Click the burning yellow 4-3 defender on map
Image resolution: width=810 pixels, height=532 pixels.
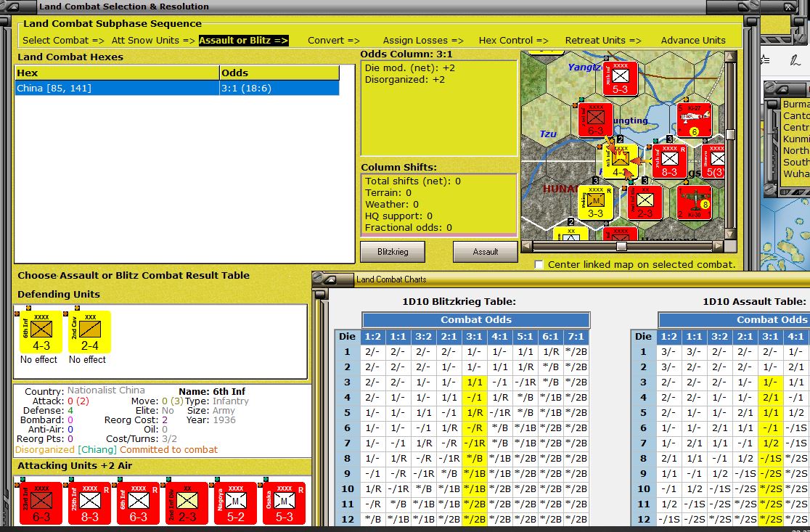620,162
